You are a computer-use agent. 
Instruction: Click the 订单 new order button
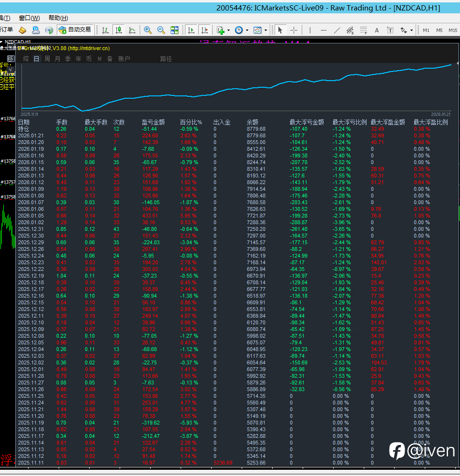(7, 30)
